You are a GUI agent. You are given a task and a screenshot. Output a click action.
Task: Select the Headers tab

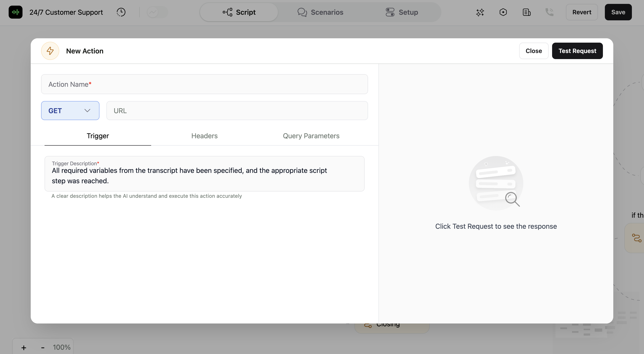point(204,136)
